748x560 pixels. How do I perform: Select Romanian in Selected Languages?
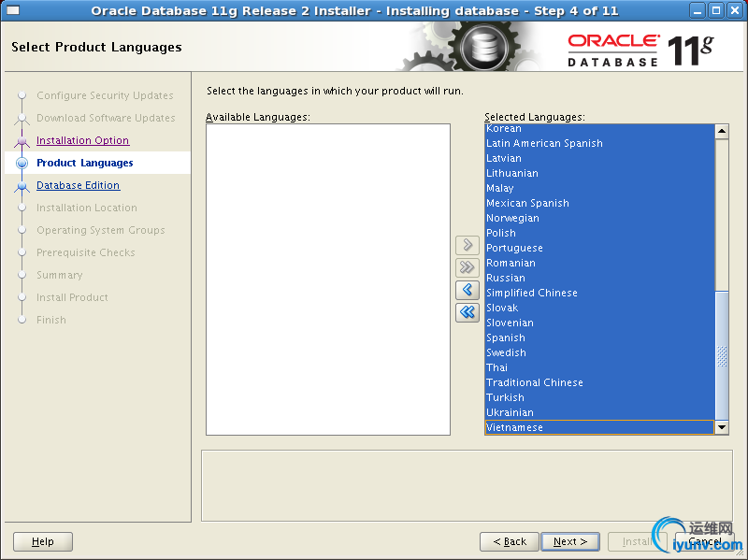599,263
